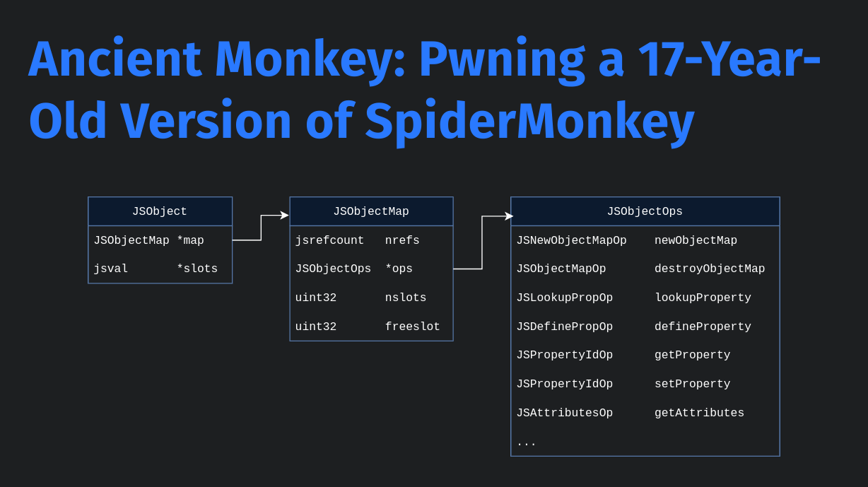
Task: Select the JSObject box header
Action: (160, 211)
